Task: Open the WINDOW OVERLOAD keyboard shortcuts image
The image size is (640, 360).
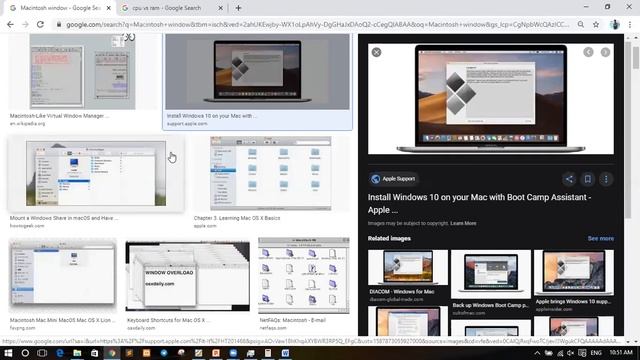Action: (x=187, y=276)
